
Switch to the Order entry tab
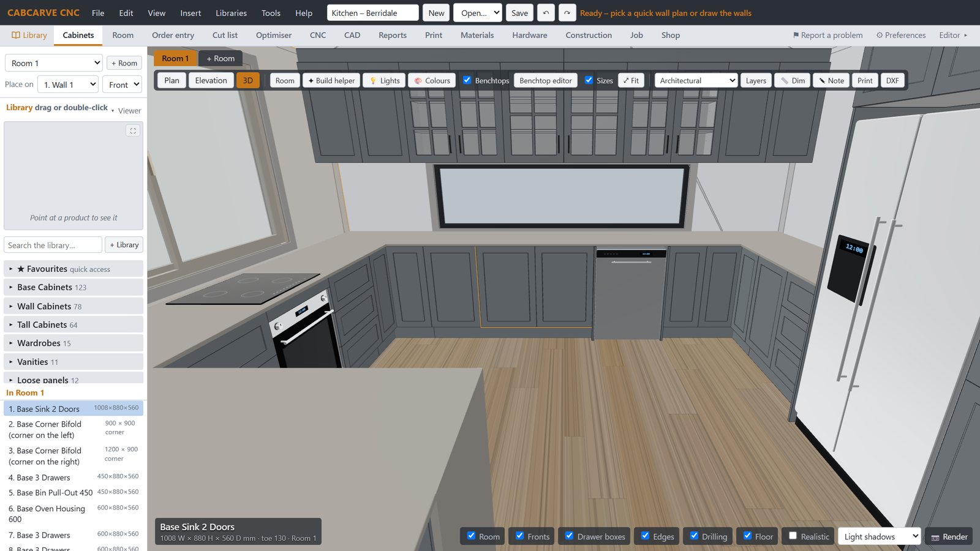coord(173,35)
